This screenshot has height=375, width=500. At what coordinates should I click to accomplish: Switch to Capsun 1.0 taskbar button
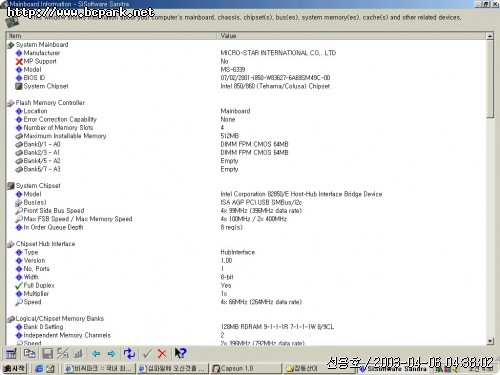246,368
